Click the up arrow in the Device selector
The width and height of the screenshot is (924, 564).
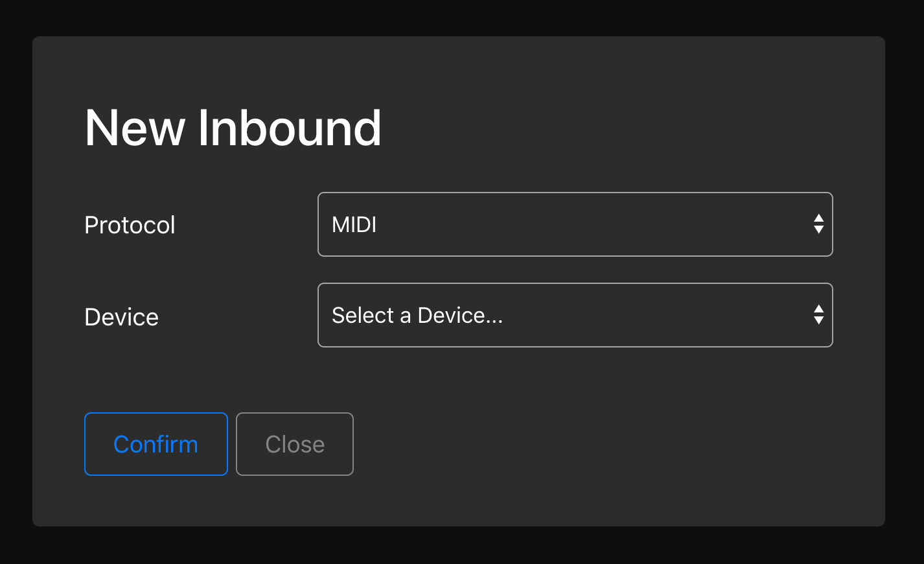coord(819,309)
